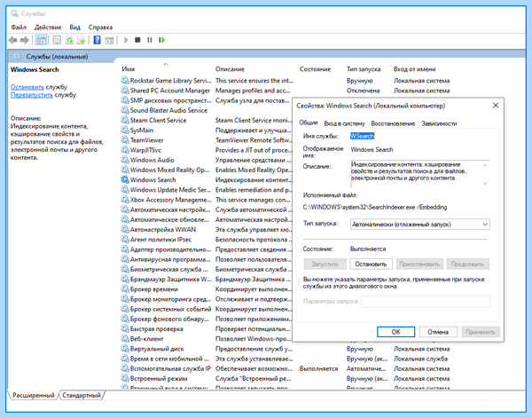Select the gear icon of Windows Audio

(125, 160)
